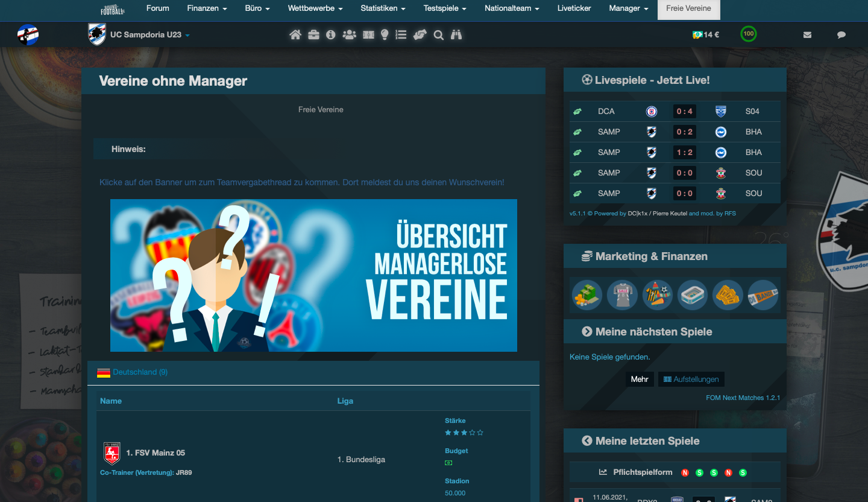Select the Freie Vereine tab
Viewport: 868px width, 502px height.
click(x=688, y=8)
